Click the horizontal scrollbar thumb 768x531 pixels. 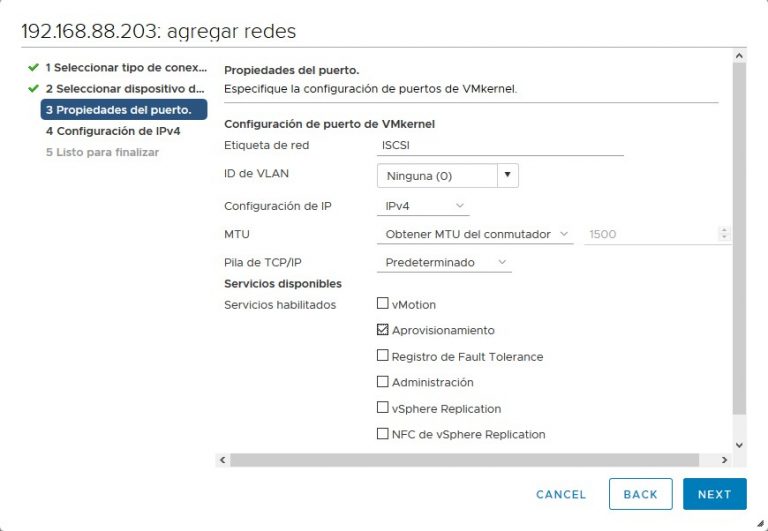[464, 460]
